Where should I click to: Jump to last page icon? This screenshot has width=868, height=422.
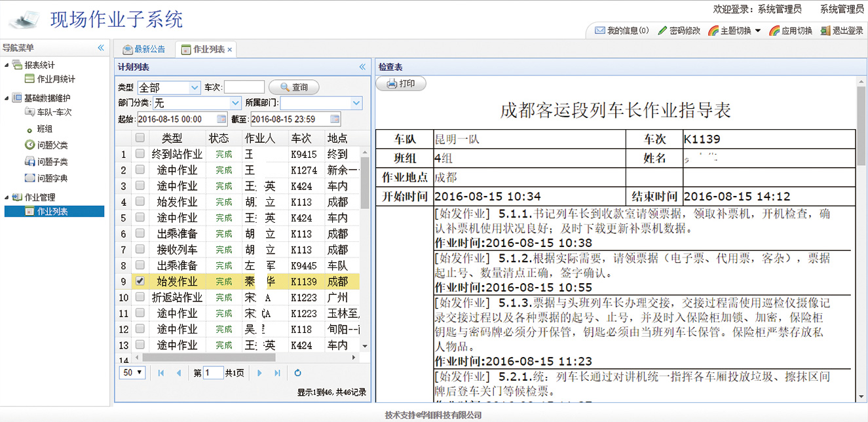click(277, 373)
